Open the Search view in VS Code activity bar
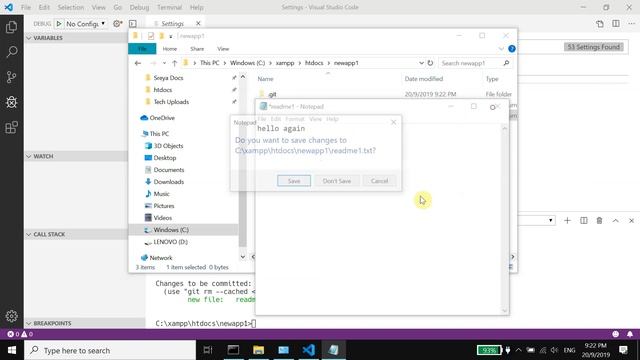 [x=11, y=51]
